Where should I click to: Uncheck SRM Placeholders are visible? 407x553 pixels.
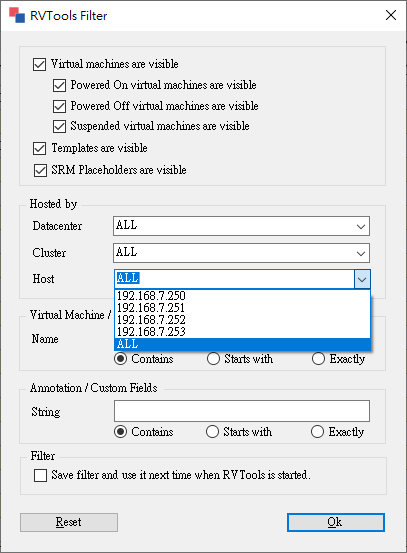[x=40, y=170]
